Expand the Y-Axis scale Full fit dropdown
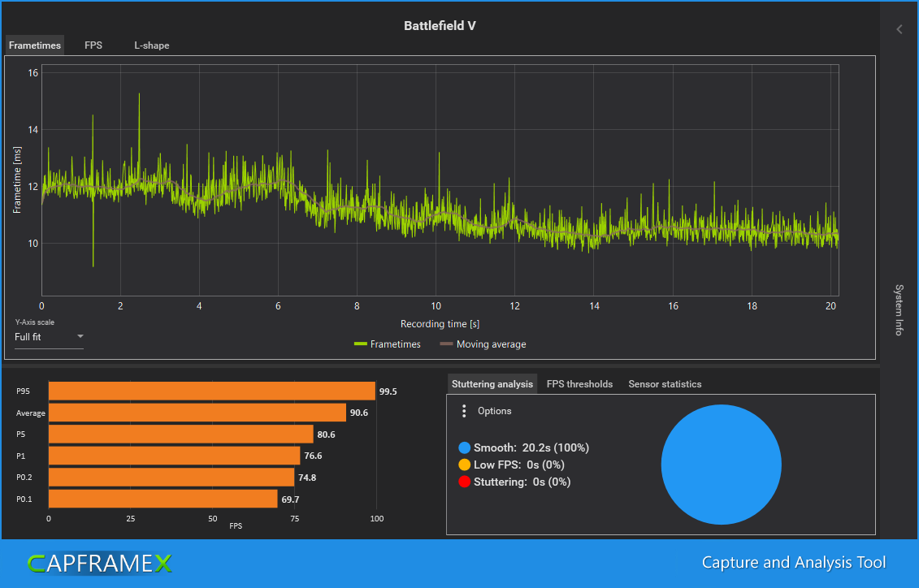919x588 pixels. 49,336
